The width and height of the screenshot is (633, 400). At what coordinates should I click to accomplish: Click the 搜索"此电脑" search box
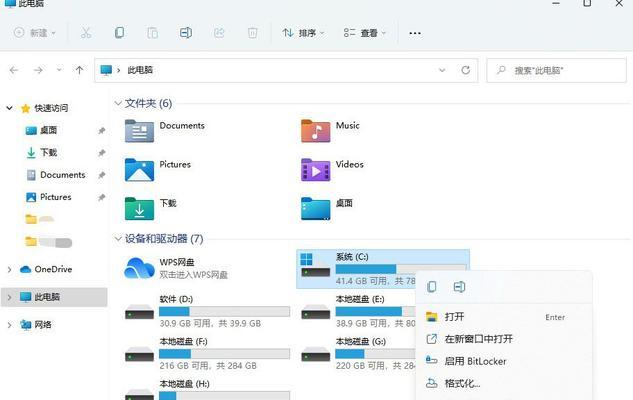point(560,71)
